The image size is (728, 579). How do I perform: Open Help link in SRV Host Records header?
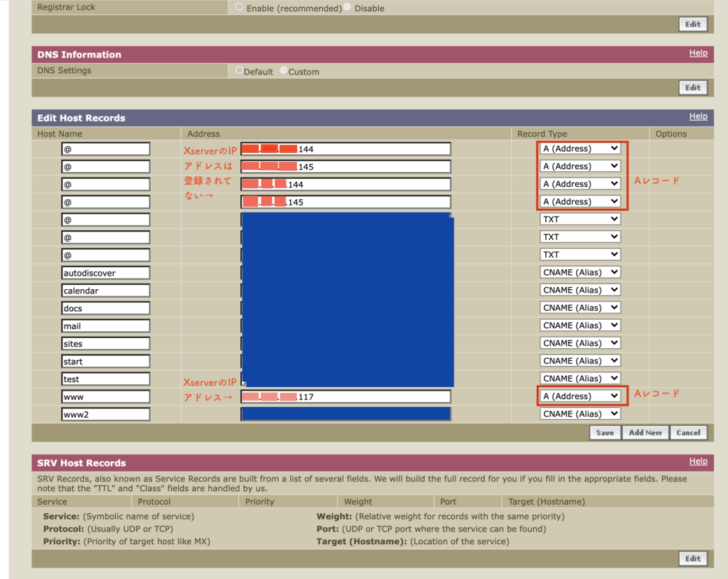pyautogui.click(x=698, y=462)
